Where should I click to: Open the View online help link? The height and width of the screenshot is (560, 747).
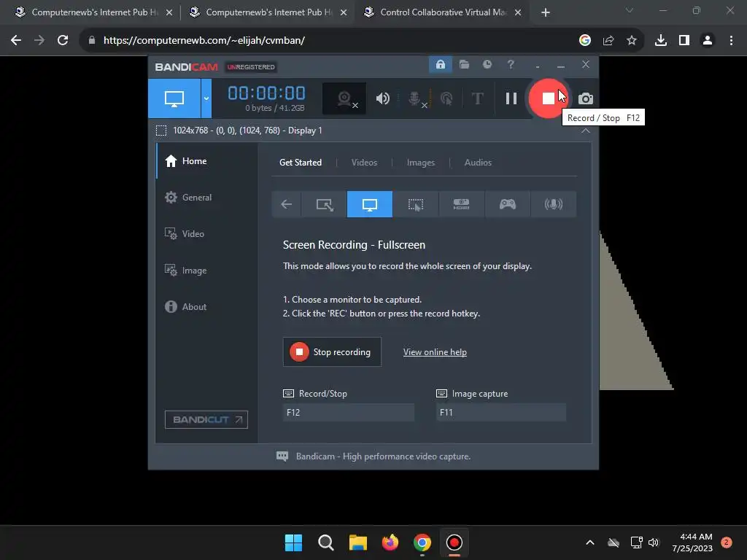(435, 352)
